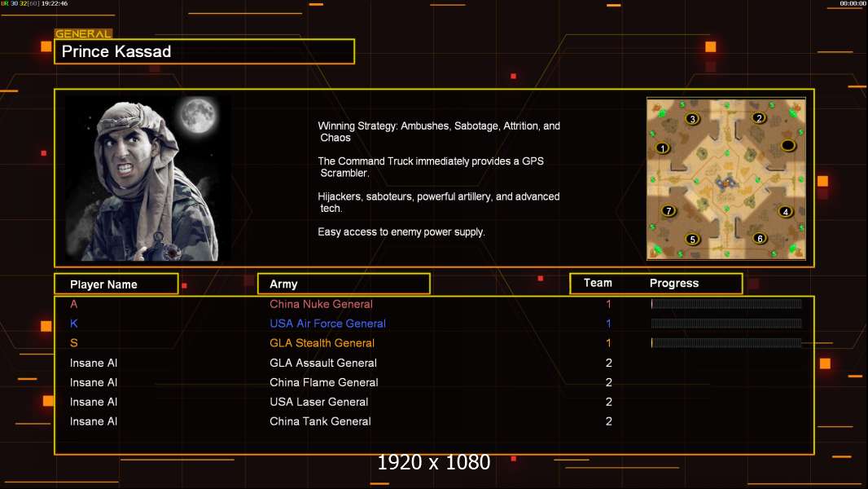Viewport: 868px width, 489px height.
Task: Click Insane AI in the GLA Assault General row
Action: pos(94,363)
